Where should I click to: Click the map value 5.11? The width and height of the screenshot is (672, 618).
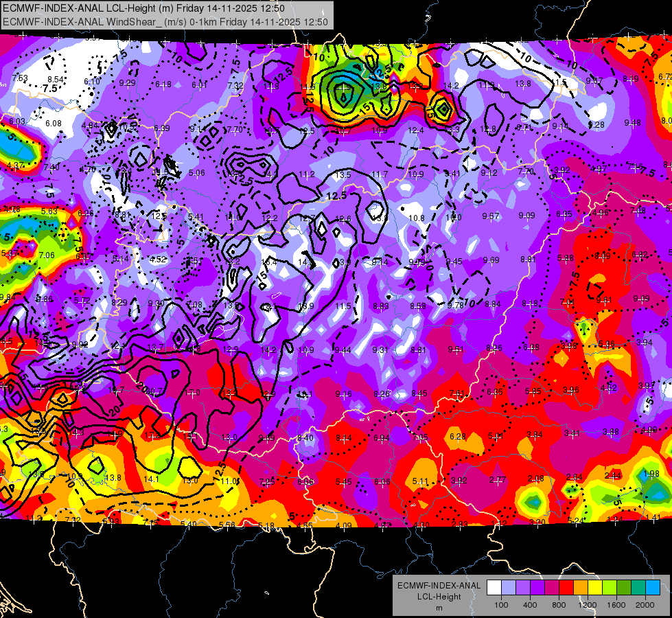[x=420, y=481]
